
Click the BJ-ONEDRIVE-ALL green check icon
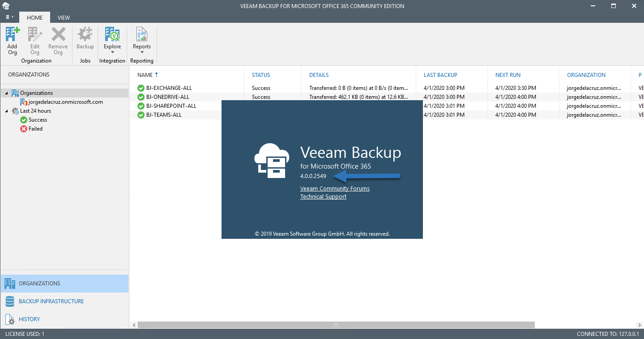coord(141,97)
